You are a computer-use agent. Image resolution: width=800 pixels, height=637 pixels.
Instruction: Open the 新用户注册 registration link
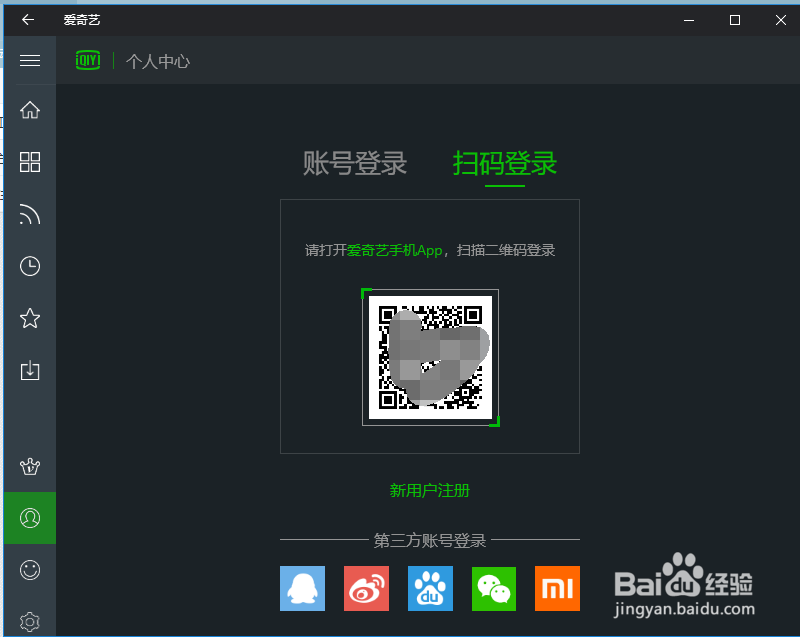(429, 491)
